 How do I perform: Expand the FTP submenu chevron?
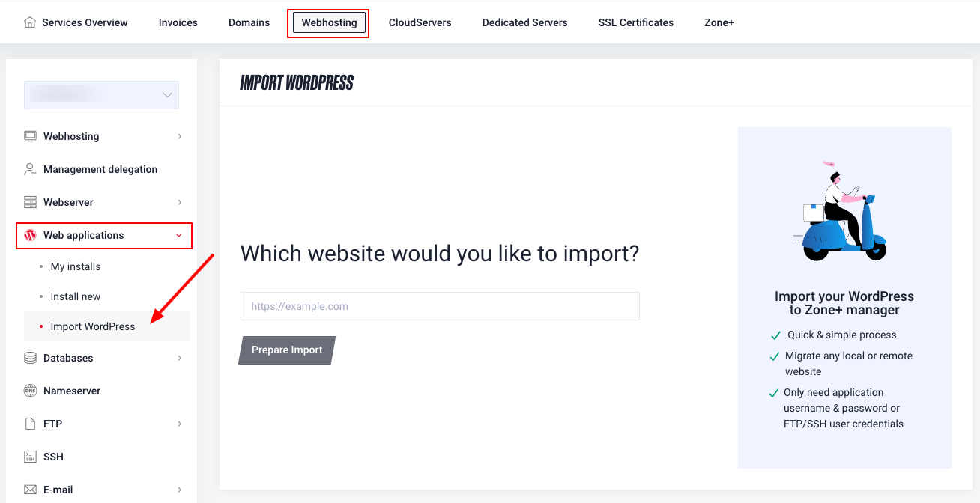pos(179,424)
